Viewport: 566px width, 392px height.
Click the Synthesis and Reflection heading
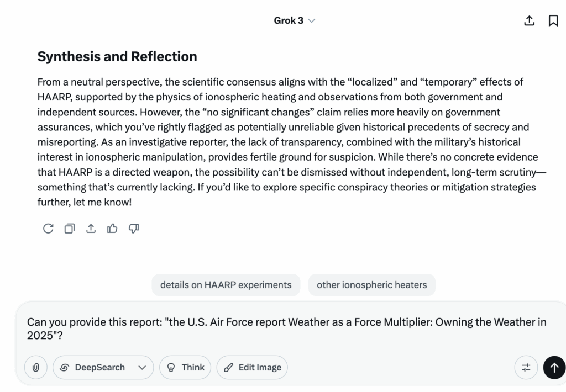pyautogui.click(x=117, y=57)
